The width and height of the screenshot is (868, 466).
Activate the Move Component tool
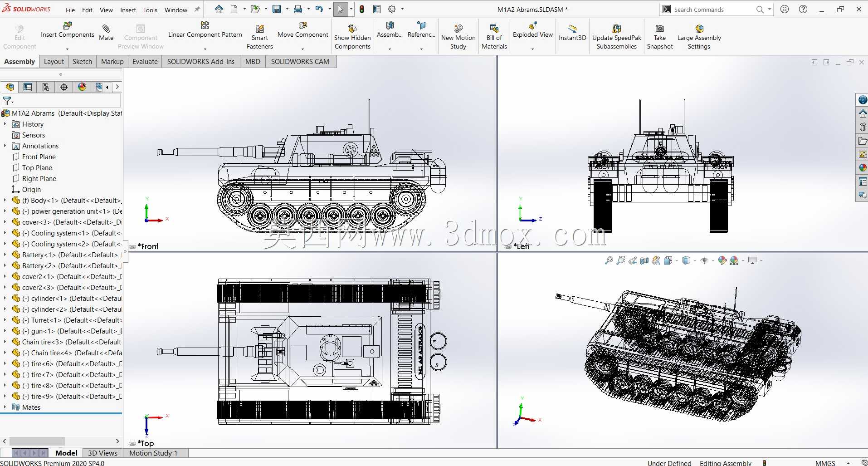pos(302,30)
